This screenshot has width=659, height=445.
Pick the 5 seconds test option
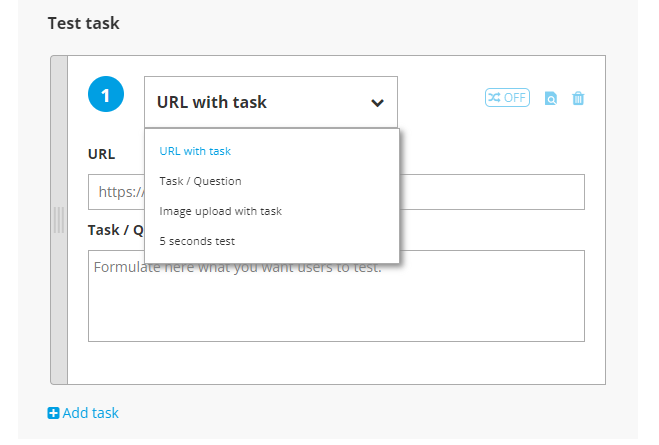click(197, 241)
